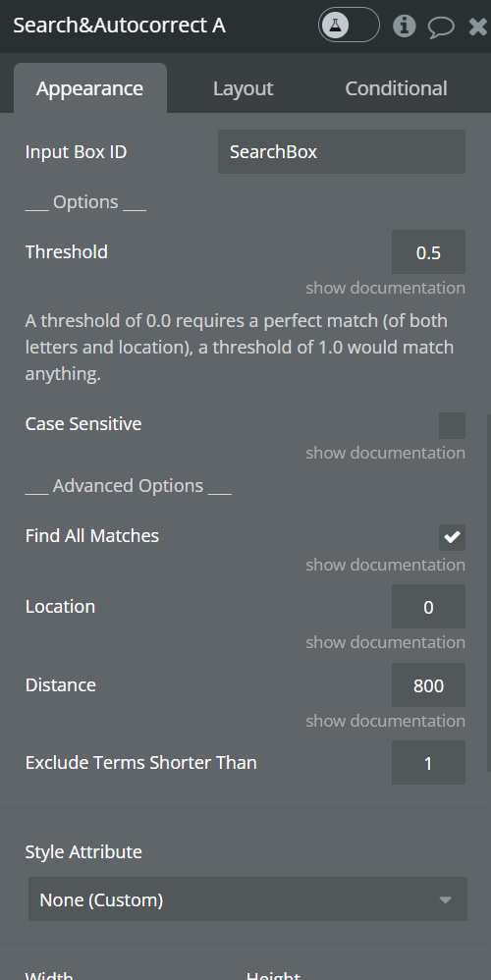Viewport: 491px width, 980px height.
Task: Show documentation for Threshold
Action: (385, 288)
